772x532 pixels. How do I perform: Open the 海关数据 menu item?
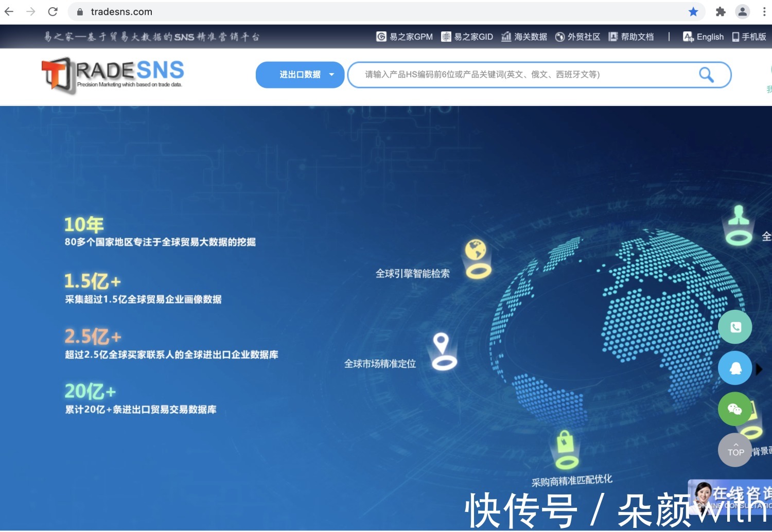[x=524, y=37]
